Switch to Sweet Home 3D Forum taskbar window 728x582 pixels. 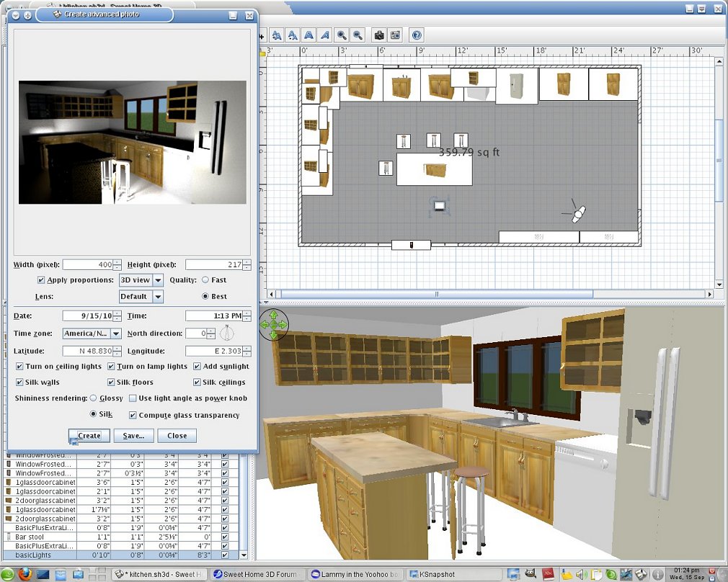click(x=257, y=574)
